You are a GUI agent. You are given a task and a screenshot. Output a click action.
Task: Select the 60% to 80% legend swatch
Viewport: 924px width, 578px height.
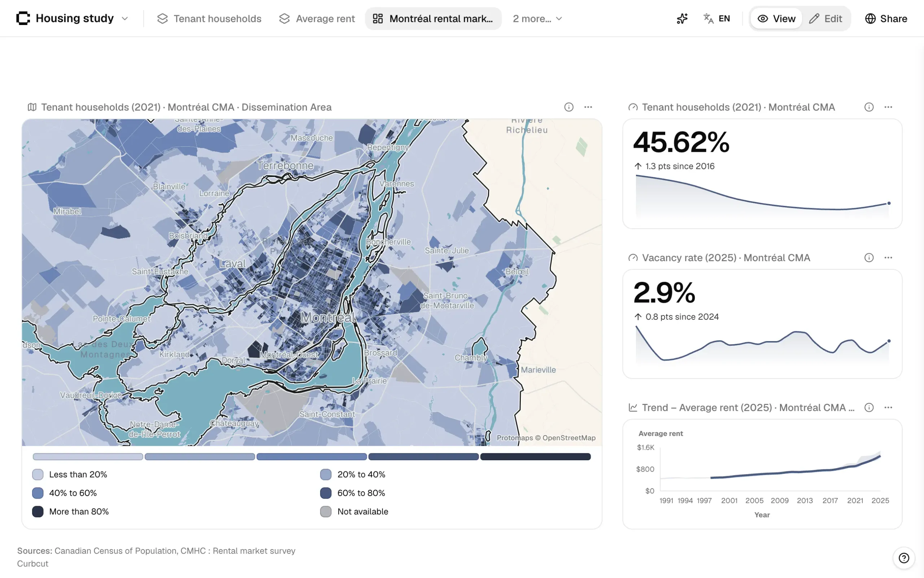click(x=326, y=493)
